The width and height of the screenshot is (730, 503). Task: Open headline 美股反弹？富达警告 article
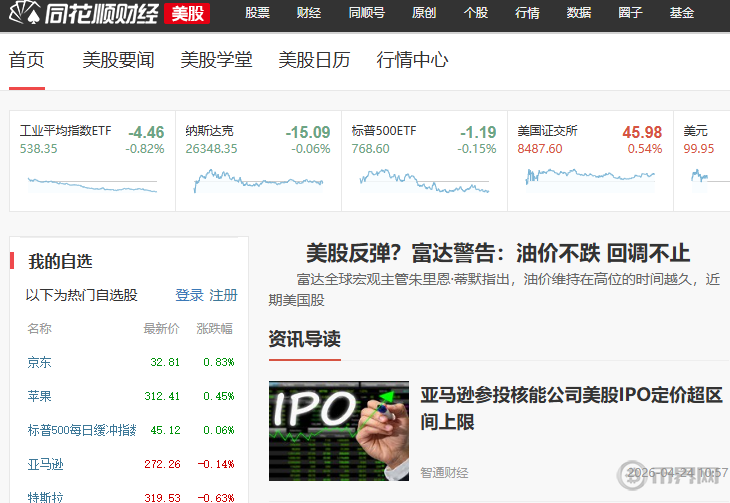click(x=498, y=254)
